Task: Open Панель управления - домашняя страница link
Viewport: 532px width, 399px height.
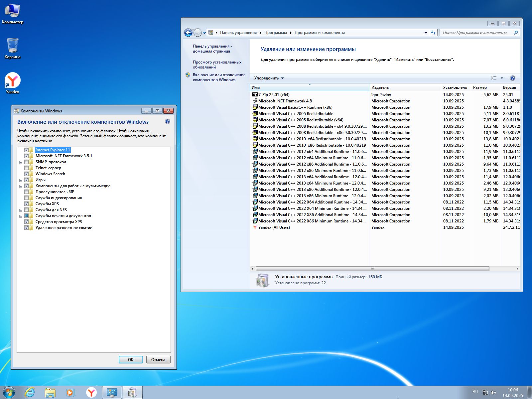Action: click(212, 49)
